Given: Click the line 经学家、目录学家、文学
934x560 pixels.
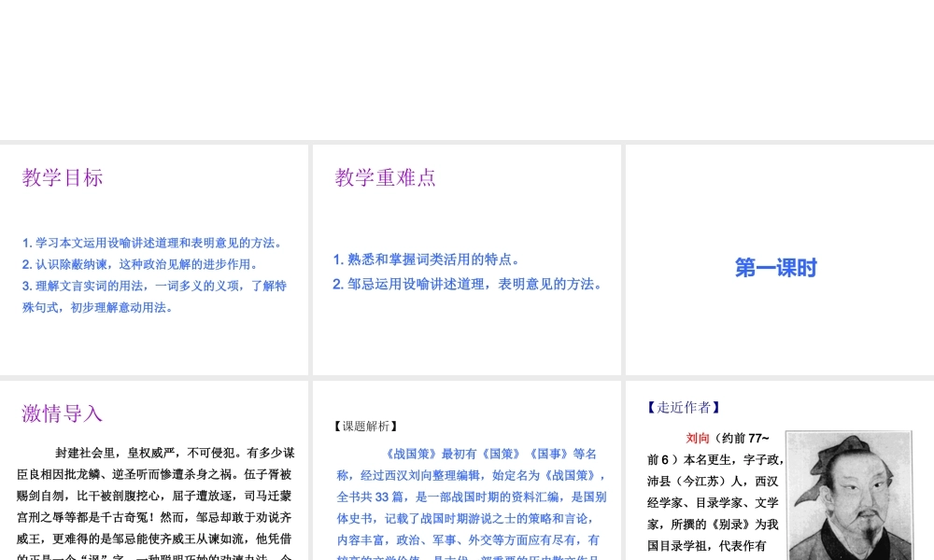Looking at the screenshot, I should (713, 502).
